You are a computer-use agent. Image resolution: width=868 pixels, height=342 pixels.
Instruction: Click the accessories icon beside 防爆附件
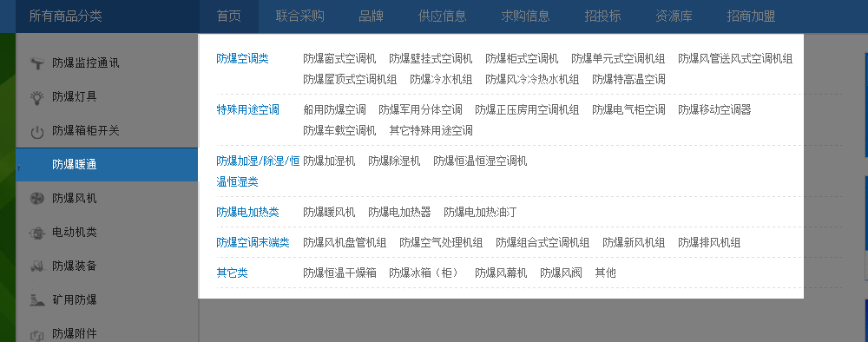tap(36, 335)
